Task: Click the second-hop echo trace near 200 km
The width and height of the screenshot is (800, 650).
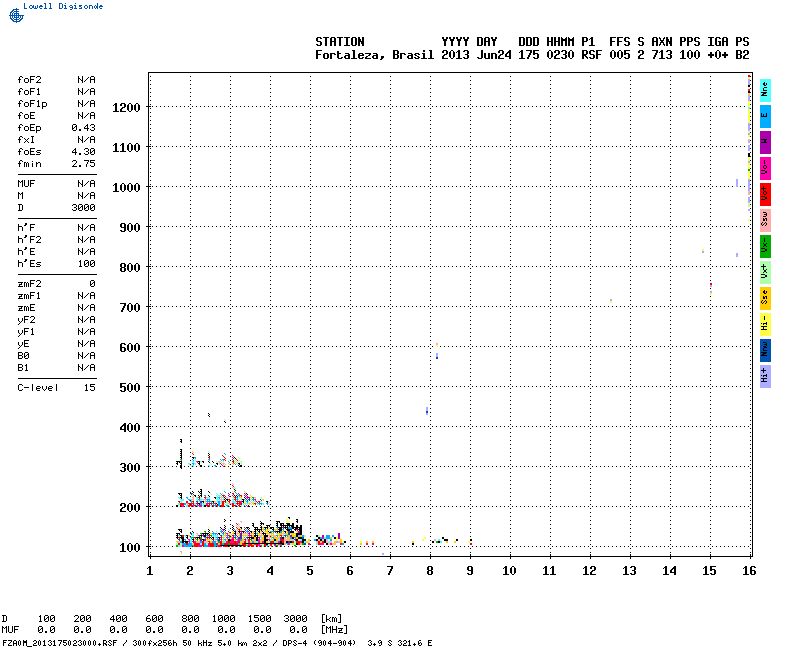Action: coord(222,496)
